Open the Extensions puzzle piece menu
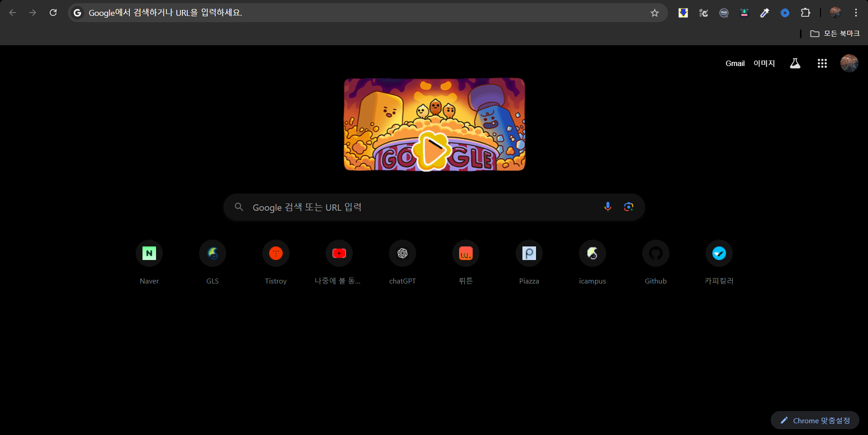868x435 pixels. coord(806,13)
